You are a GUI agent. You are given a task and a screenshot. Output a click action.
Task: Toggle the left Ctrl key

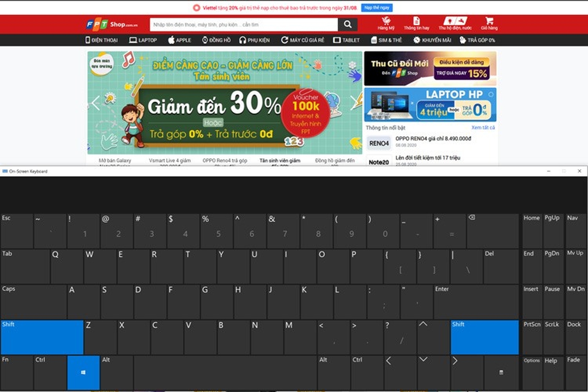coord(50,373)
